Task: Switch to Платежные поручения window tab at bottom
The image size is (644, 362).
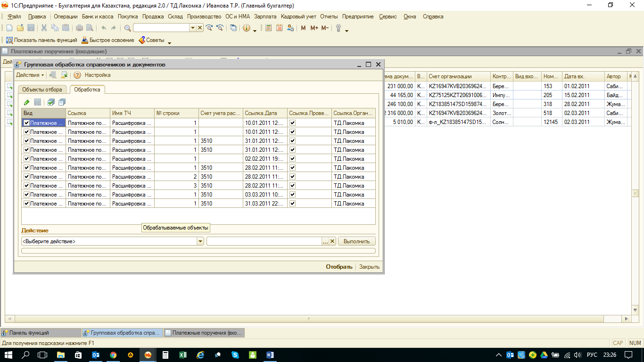Action: click(204, 333)
